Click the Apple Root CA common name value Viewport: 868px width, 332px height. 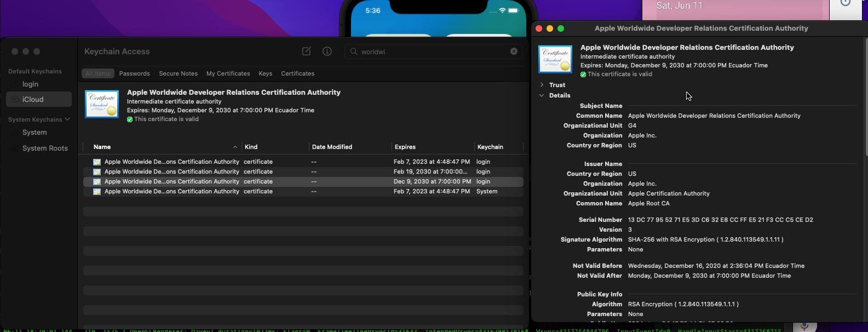tap(649, 203)
